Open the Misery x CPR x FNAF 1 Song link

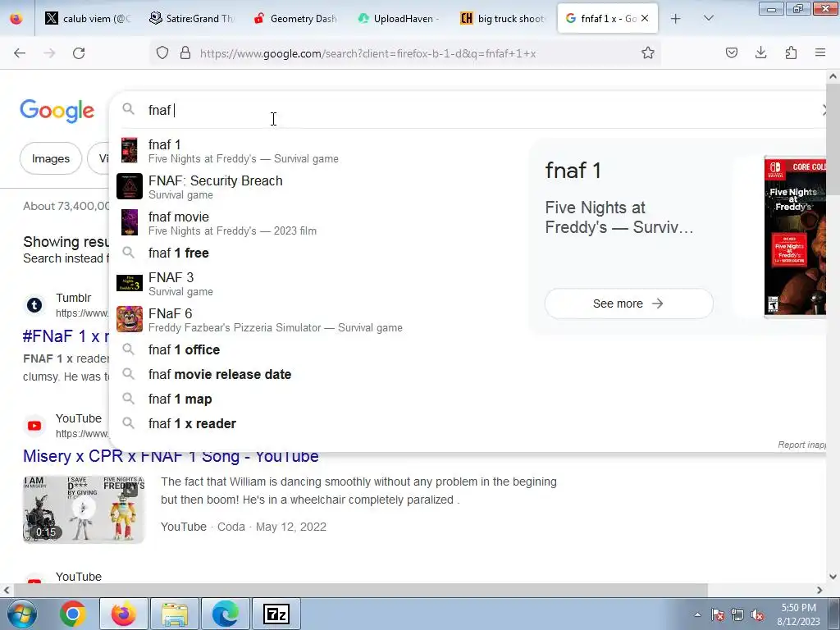point(171,456)
